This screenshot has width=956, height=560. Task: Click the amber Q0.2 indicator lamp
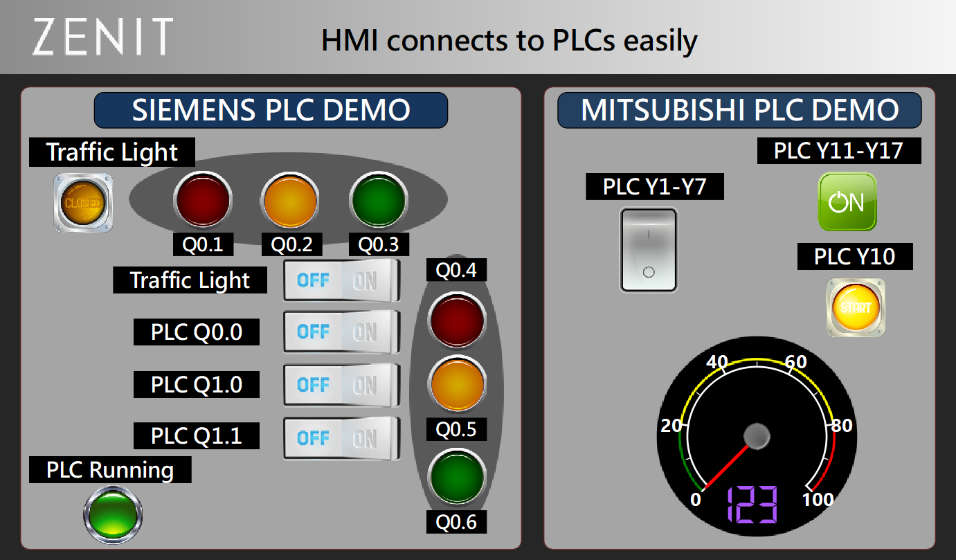click(290, 200)
